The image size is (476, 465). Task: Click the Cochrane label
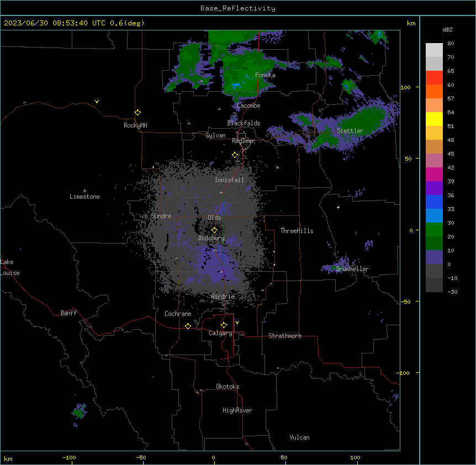[x=178, y=314]
